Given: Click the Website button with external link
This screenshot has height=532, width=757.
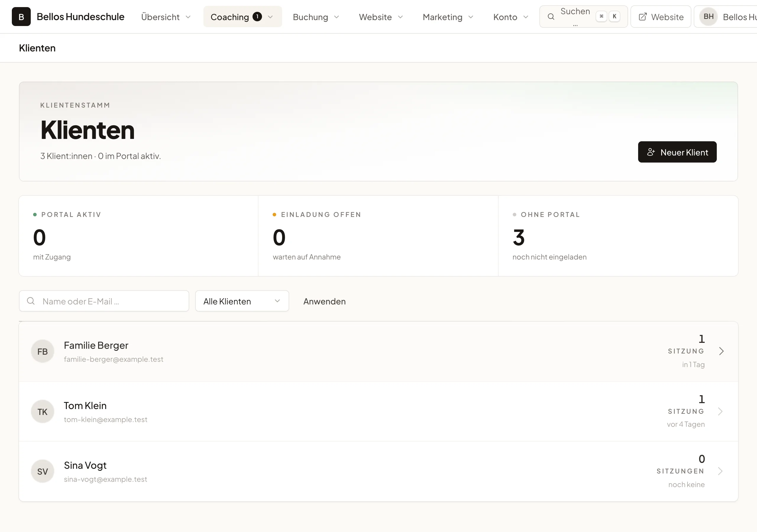Looking at the screenshot, I should point(661,17).
